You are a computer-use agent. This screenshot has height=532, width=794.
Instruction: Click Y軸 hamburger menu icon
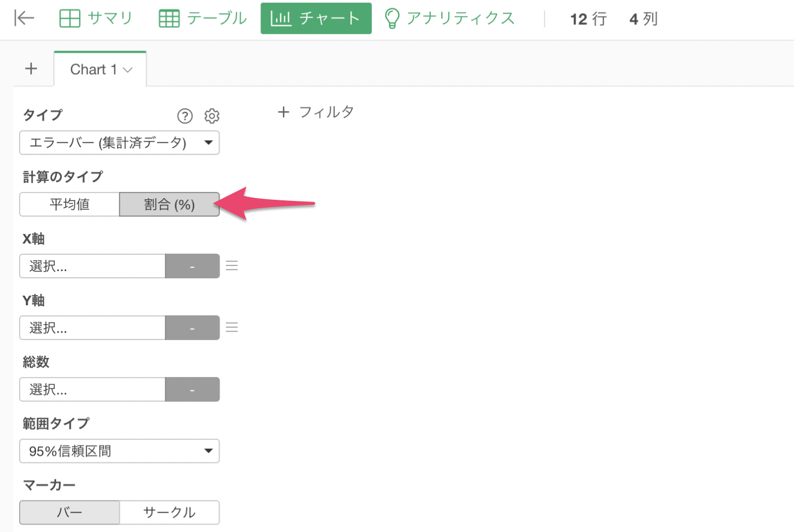[232, 327]
